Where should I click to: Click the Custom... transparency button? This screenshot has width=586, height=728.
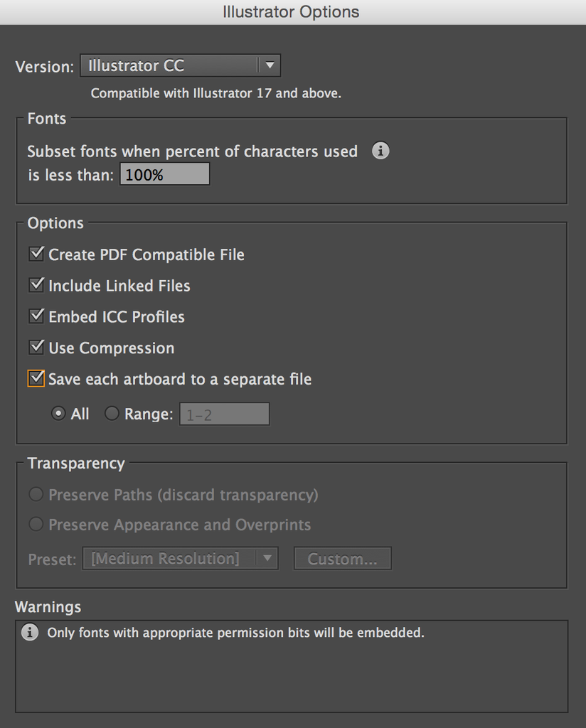[342, 559]
